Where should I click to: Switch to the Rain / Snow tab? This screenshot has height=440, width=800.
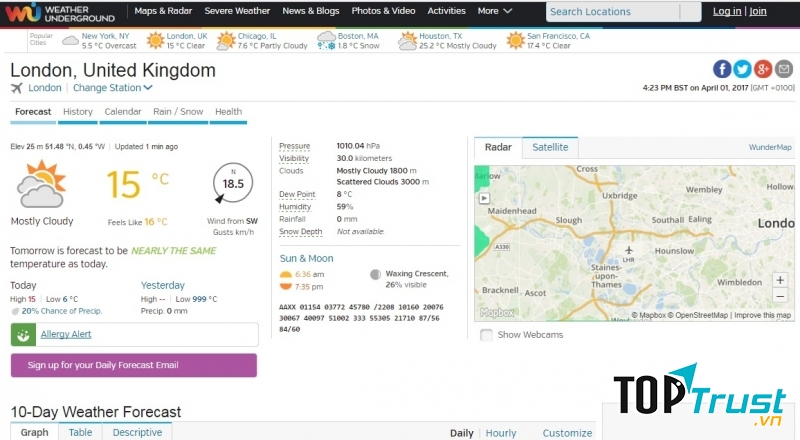pos(178,112)
